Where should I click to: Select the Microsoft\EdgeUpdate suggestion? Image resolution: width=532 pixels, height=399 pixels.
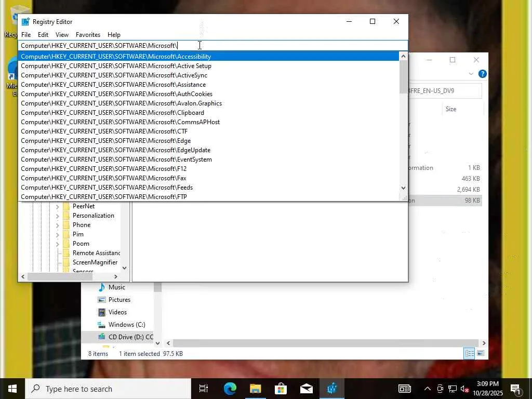209,150
